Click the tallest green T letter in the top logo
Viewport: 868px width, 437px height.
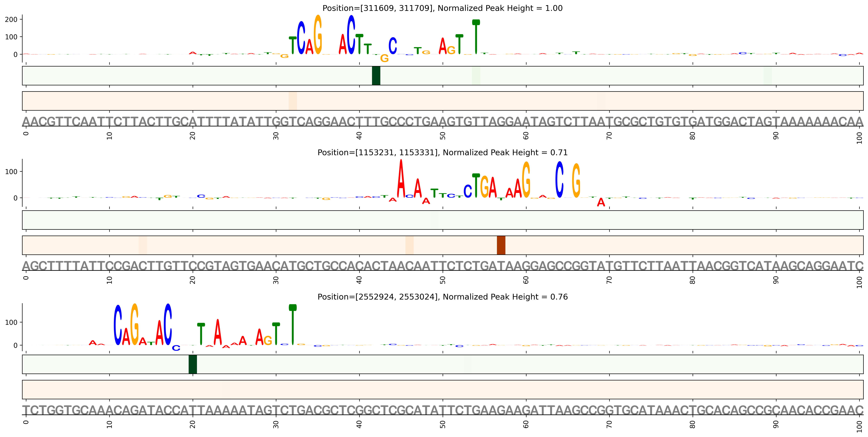tap(476, 37)
